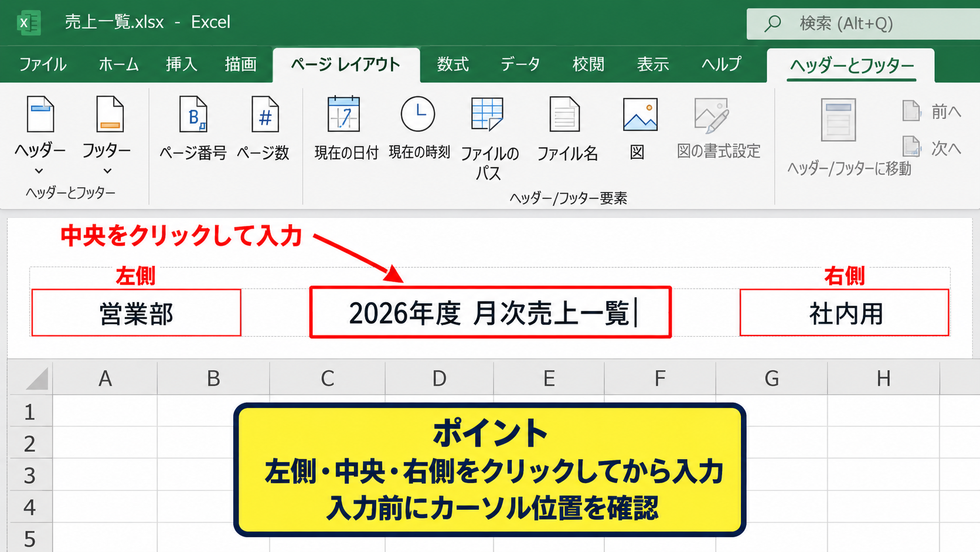Open 図の書式設定 picture format settings
This screenshot has width=980, height=552.
pos(718,128)
